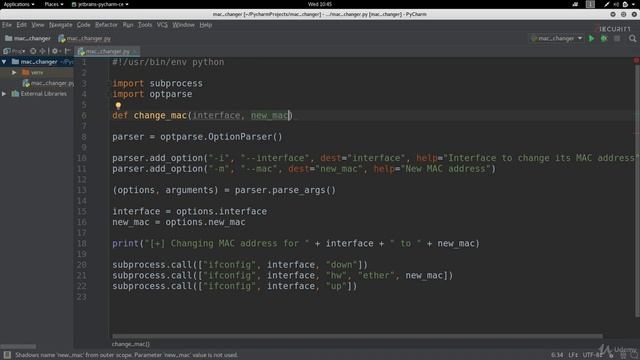Toggle tool window buttons icon bottom-left
Screen dimensions: 640x360
coord(7,355)
